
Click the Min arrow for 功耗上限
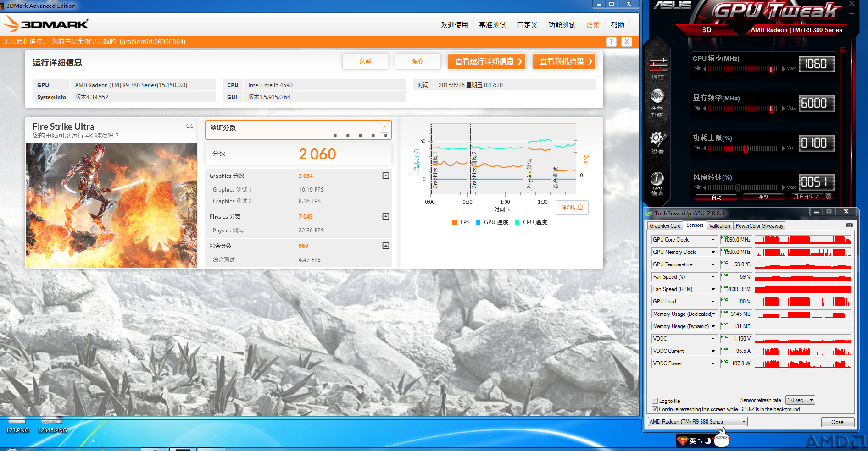(704, 148)
